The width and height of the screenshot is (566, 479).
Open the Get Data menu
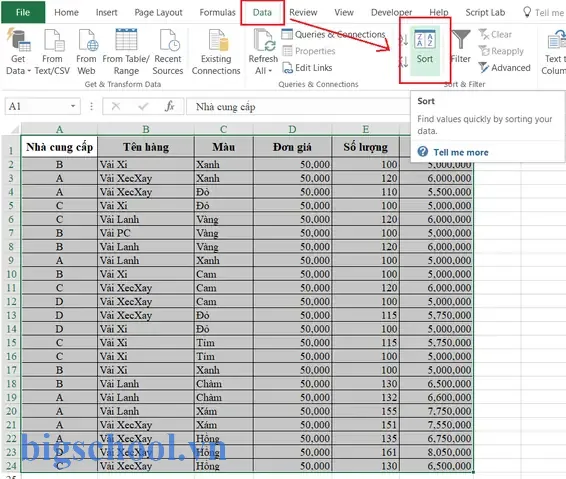click(x=18, y=52)
